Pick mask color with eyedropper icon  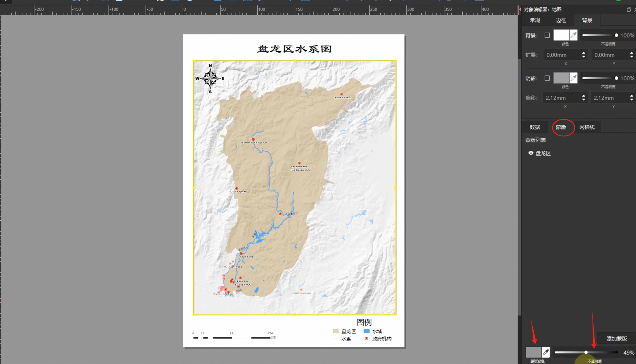pyautogui.click(x=546, y=352)
